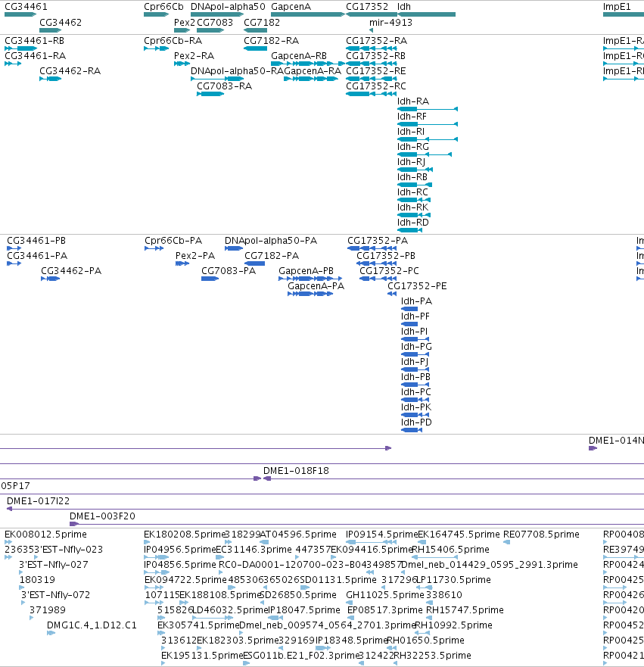644x667 pixels.
Task: Click the Pex2 gene label
Action: [184, 23]
